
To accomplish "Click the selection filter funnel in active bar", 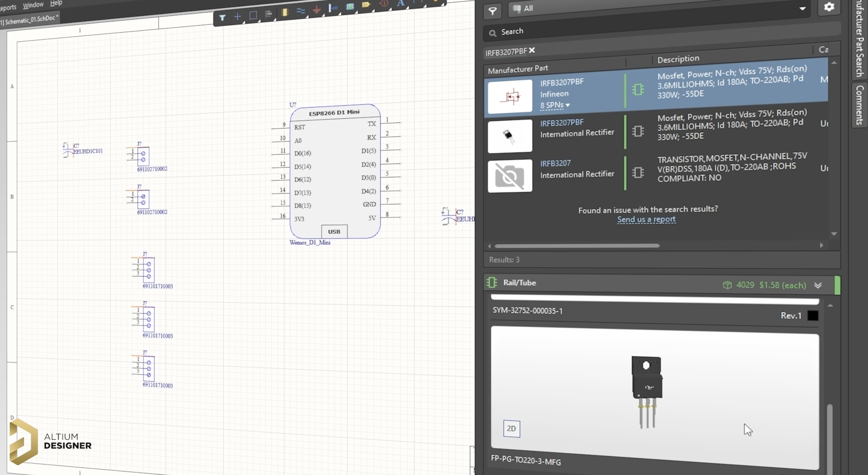I will [x=222, y=18].
